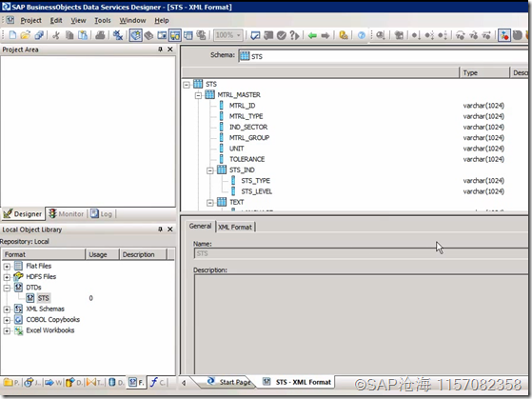
Task: Click the gray Forward arrow icon
Action: coord(325,35)
